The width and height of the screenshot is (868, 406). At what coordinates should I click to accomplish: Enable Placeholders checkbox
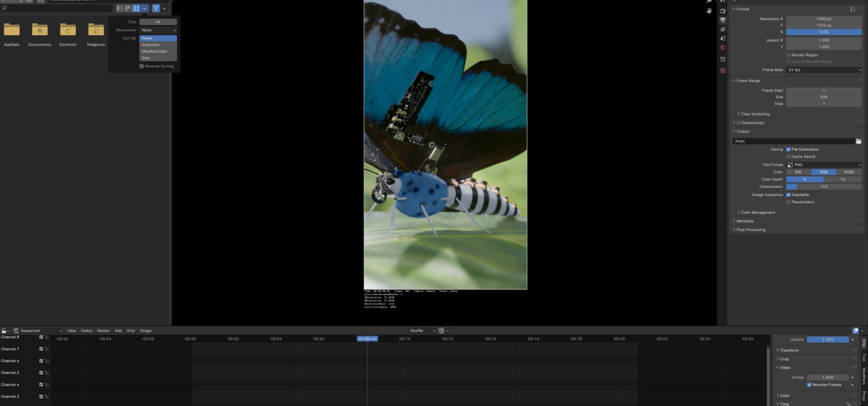788,202
